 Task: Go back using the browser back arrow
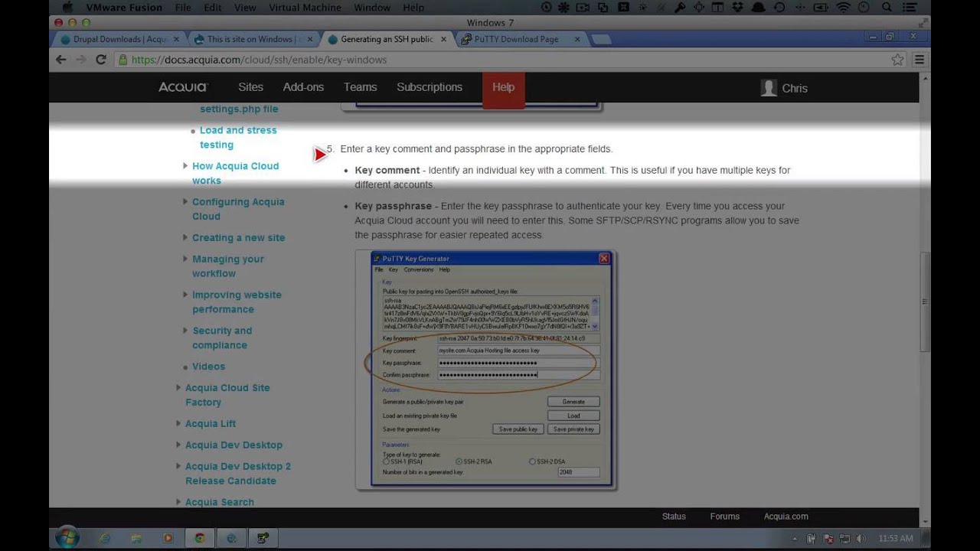click(x=61, y=59)
